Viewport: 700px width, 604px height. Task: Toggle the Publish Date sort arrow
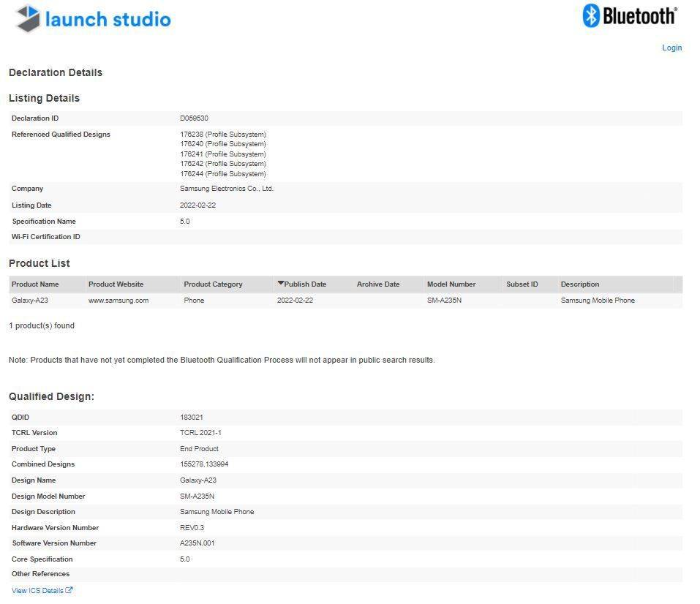point(280,284)
